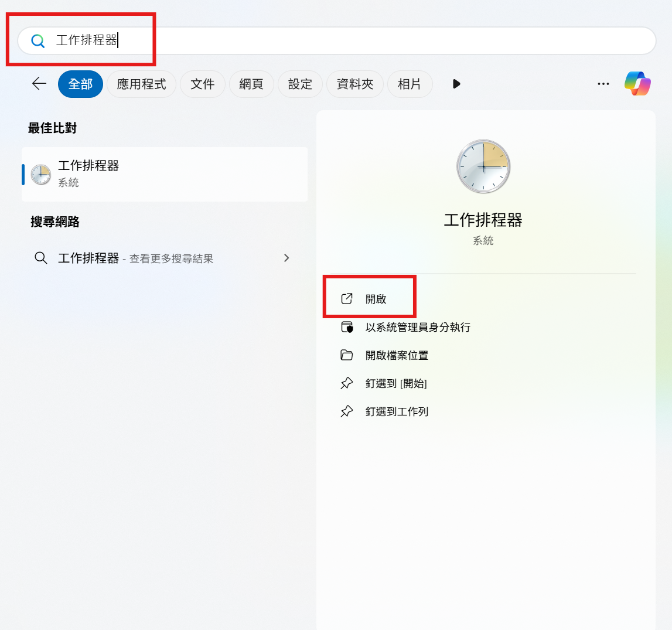Click 開啟 to launch 工作排程器

point(376,299)
